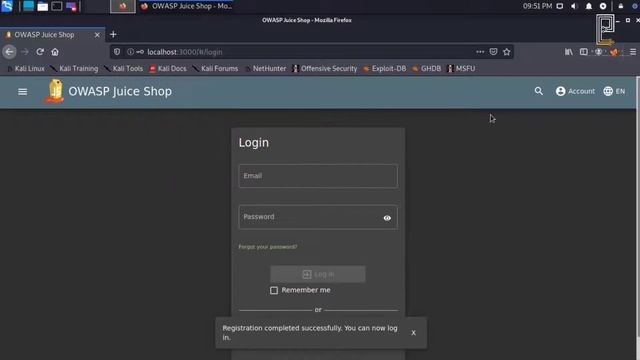Click the 09:51 PM clock

[537, 6]
